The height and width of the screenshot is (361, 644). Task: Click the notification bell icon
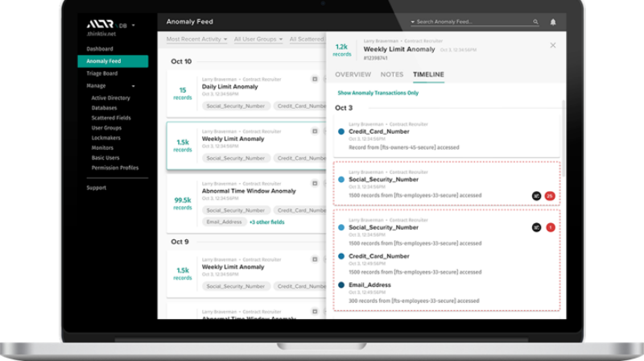553,22
